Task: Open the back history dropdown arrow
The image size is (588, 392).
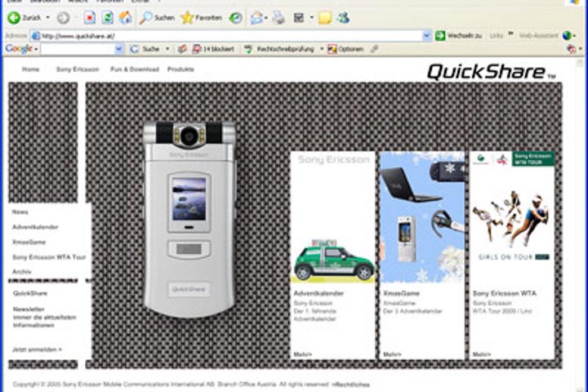Action: tap(47, 18)
